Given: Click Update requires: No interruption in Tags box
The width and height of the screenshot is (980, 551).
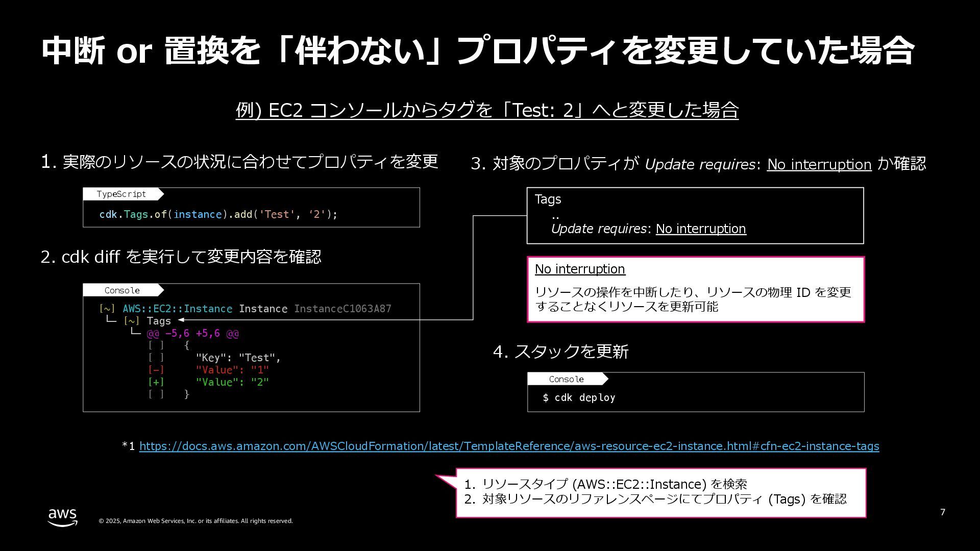Looking at the screenshot, I should coord(648,229).
